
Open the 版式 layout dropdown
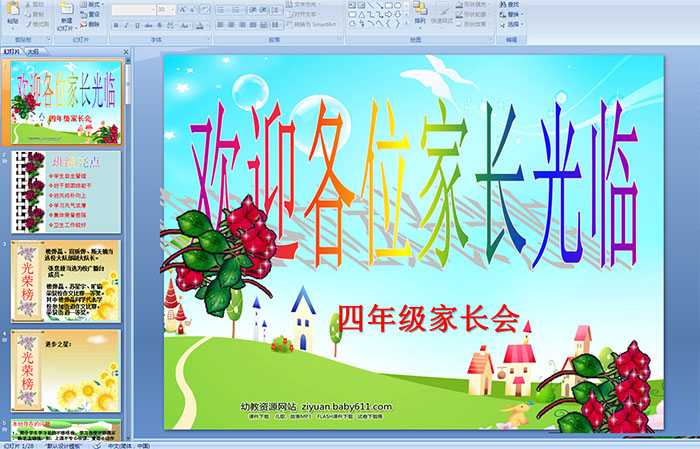click(92, 4)
